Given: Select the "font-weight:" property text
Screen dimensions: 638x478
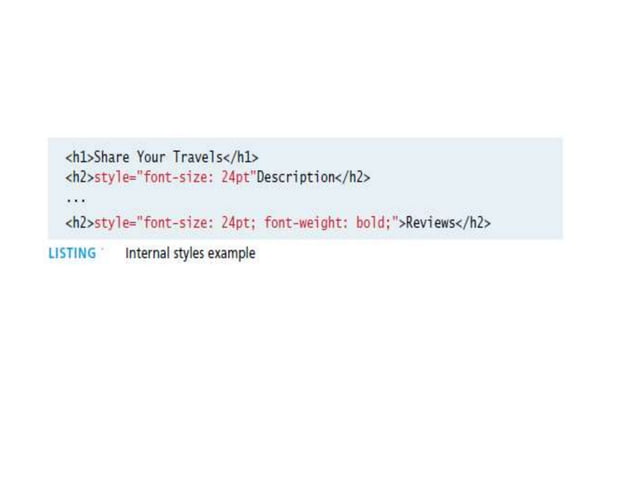Looking at the screenshot, I should point(306,223).
